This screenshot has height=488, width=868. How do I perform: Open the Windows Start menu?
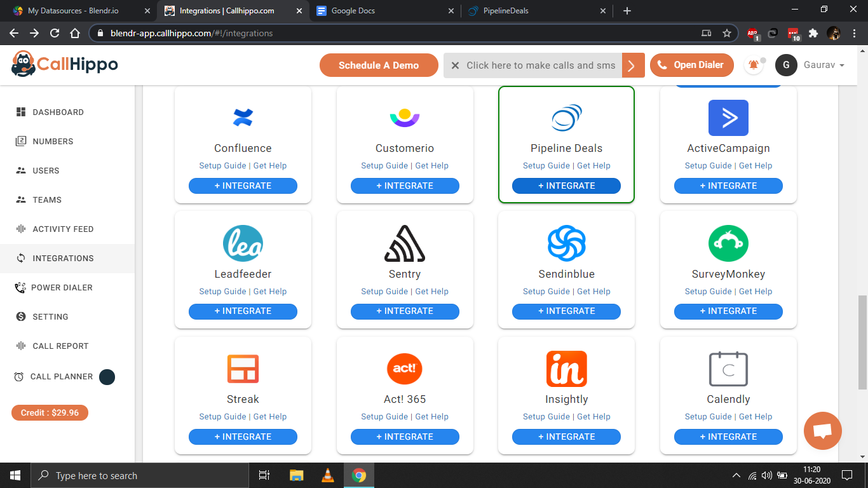click(15, 475)
